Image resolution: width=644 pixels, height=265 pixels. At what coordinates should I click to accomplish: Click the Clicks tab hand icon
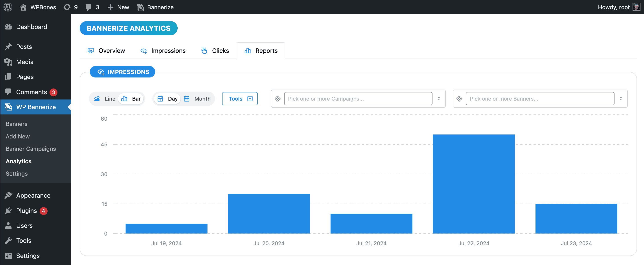[204, 51]
